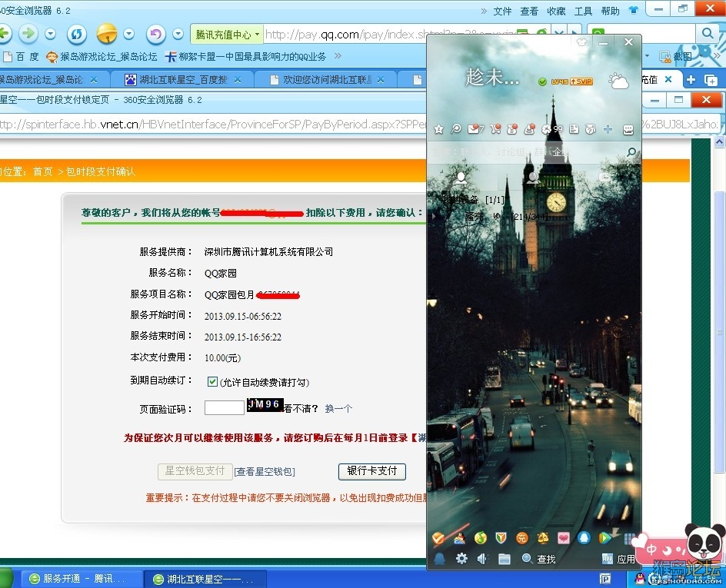Click the 首页 breadcrumb link
Screen dimensions: 726x588
pyautogui.click(x=42, y=171)
